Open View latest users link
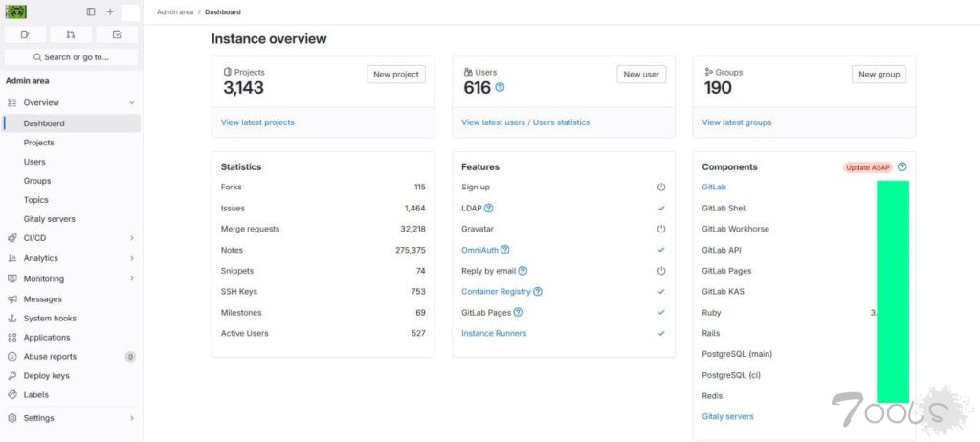The width and height of the screenshot is (980, 442). tap(493, 122)
